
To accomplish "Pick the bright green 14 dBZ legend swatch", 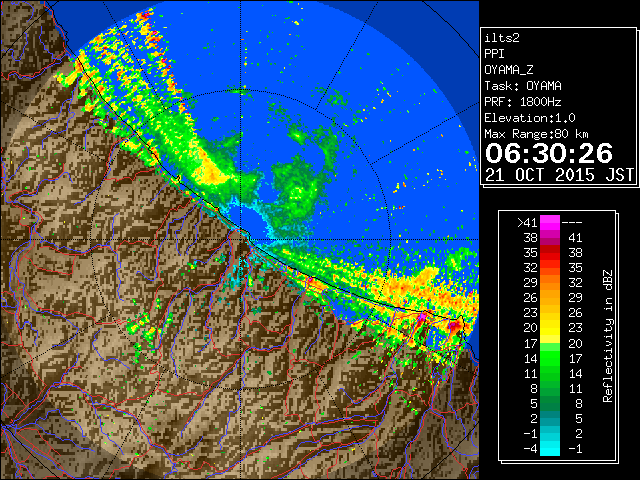I will click(550, 358).
